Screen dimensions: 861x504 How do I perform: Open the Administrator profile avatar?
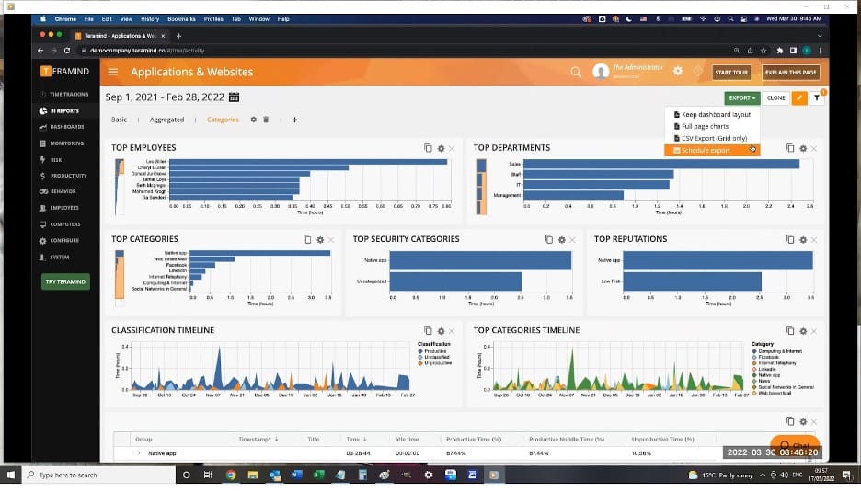click(601, 72)
